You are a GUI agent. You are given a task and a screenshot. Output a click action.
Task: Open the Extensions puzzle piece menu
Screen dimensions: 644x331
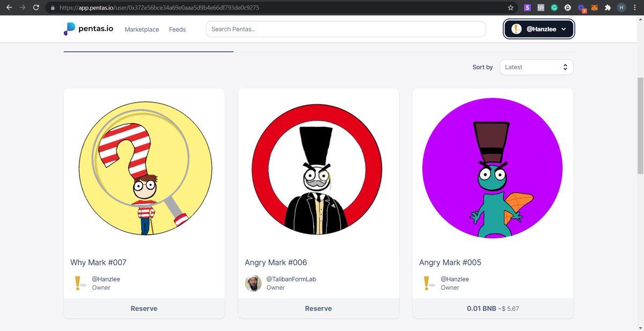(608, 8)
